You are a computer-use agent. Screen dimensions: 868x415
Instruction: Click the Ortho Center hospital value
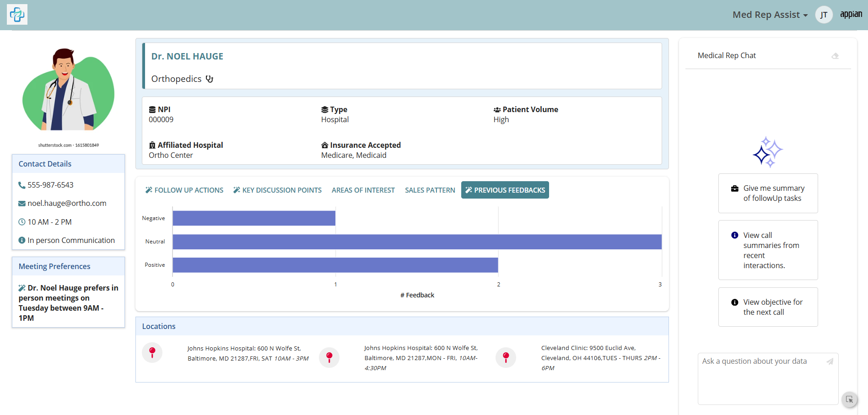[171, 155]
